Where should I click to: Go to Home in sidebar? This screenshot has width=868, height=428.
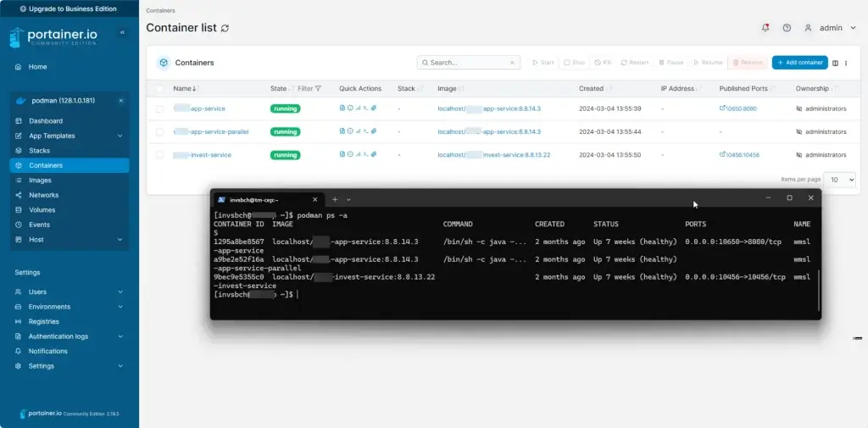[70, 66]
